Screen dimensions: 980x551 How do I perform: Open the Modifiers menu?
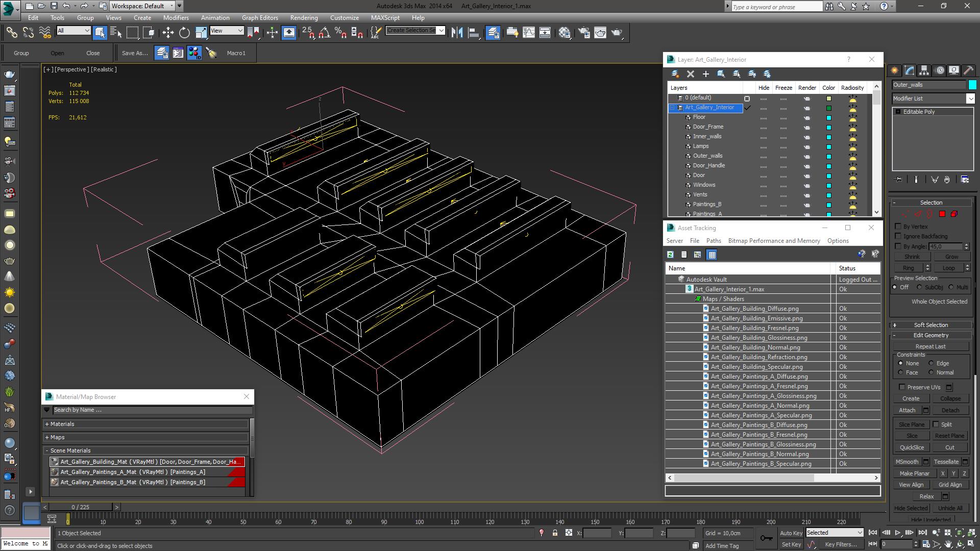click(176, 17)
